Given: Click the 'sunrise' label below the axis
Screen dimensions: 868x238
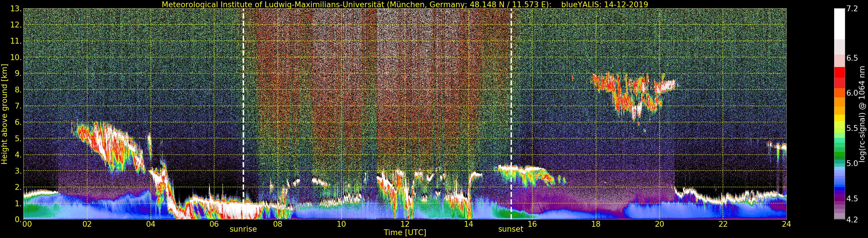Looking at the screenshot, I should click(x=243, y=229).
